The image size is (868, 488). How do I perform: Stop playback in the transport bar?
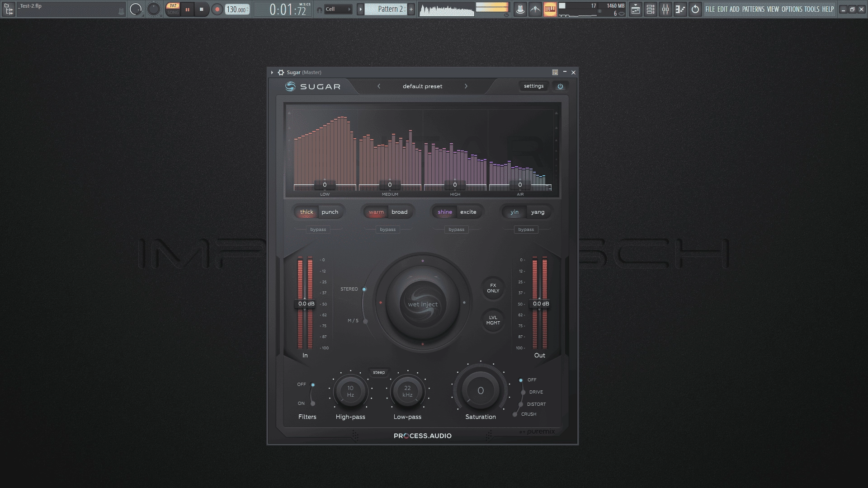(x=202, y=9)
